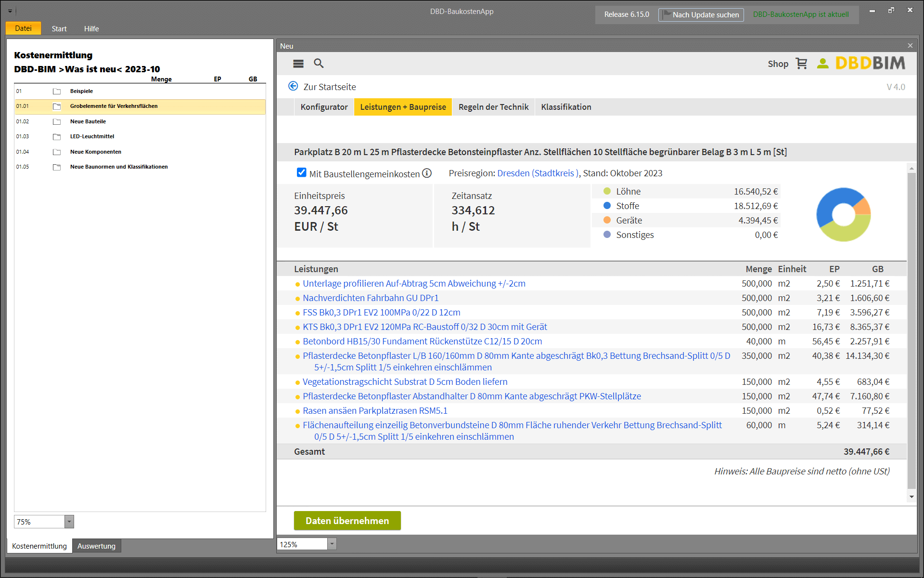Click the Löhne green legend dot
The height and width of the screenshot is (578, 924).
607,191
